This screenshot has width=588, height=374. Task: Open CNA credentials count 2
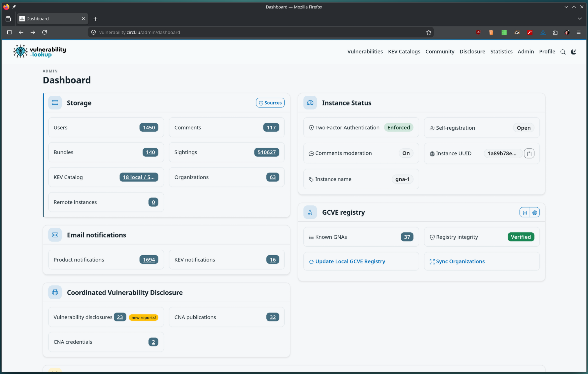click(x=153, y=342)
